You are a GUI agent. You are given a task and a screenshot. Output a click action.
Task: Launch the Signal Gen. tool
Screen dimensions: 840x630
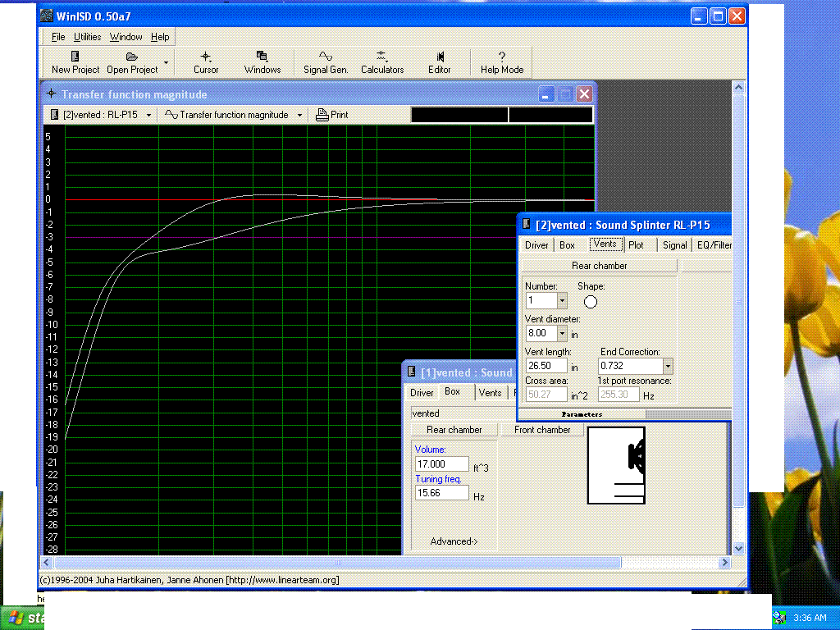tap(326, 62)
